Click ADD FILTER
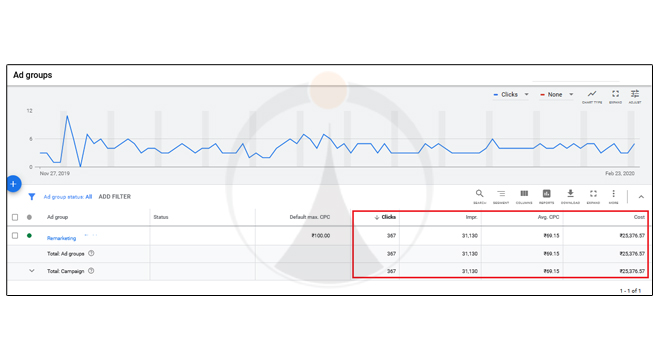Viewport: 658px width, 360px height. coord(115,196)
